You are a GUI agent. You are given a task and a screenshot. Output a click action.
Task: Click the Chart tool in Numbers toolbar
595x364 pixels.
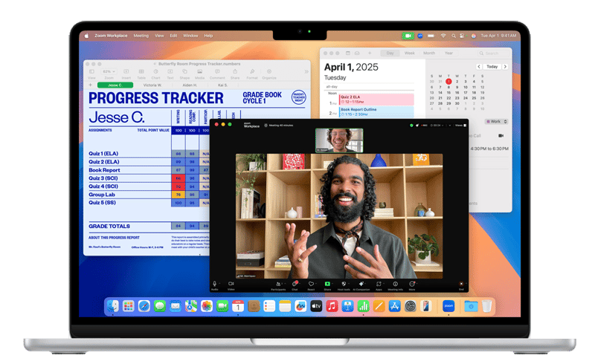coord(155,74)
